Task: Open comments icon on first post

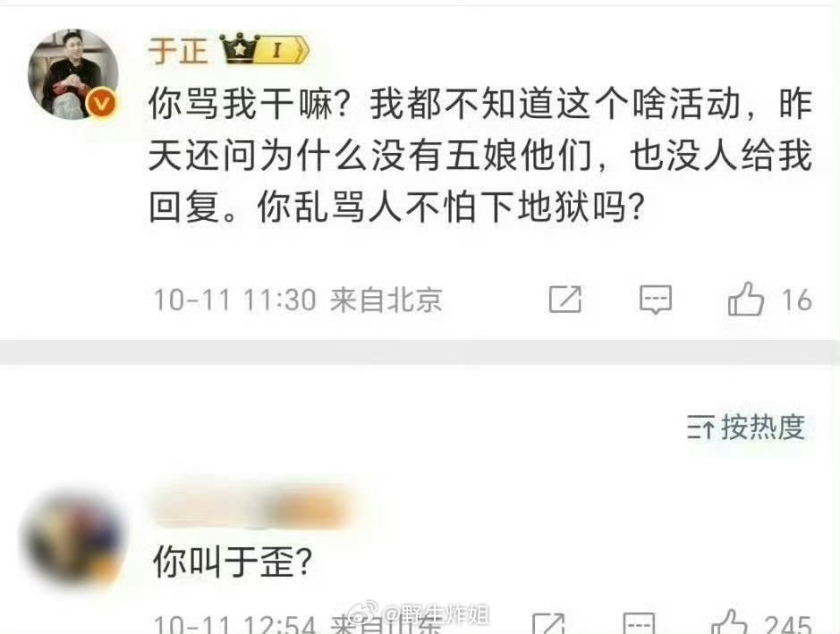Action: pyautogui.click(x=656, y=300)
